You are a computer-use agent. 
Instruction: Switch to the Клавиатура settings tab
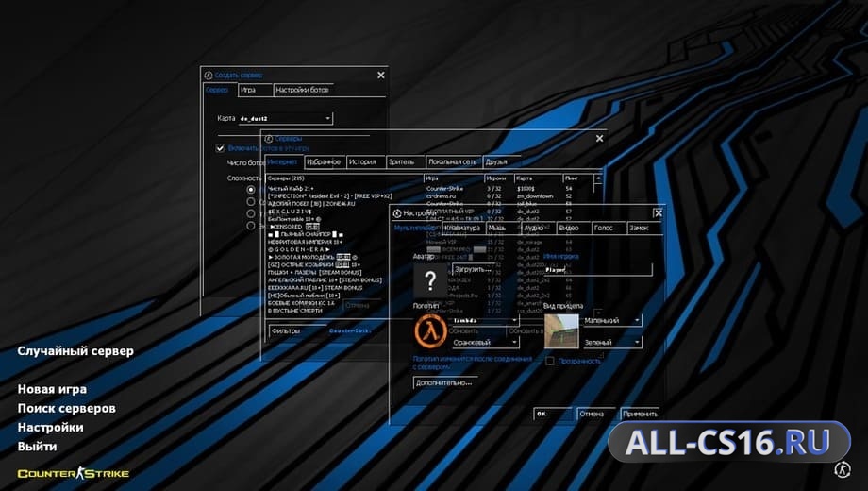pos(463,228)
